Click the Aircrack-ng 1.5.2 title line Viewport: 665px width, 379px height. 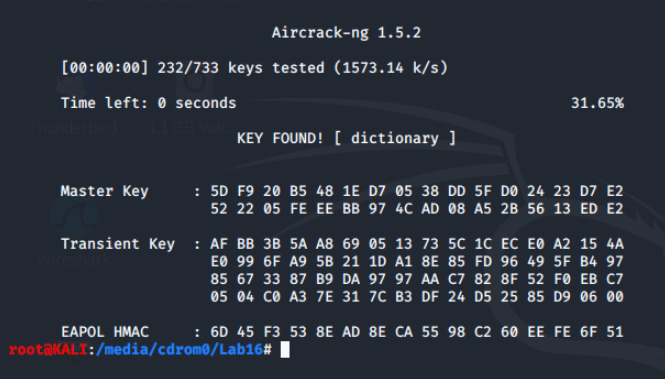pyautogui.click(x=346, y=33)
